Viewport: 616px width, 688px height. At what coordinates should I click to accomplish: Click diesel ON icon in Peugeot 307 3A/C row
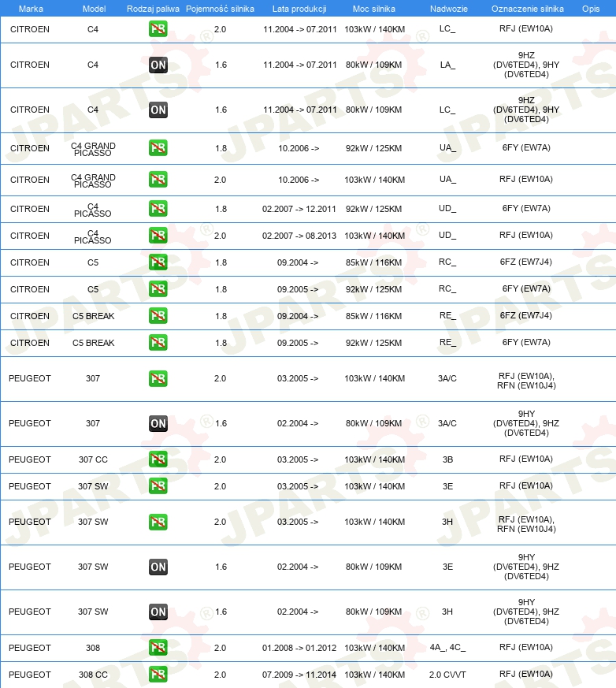click(158, 424)
